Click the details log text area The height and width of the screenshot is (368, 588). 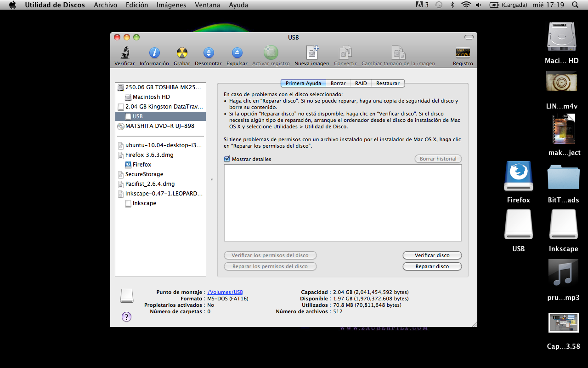(343, 203)
